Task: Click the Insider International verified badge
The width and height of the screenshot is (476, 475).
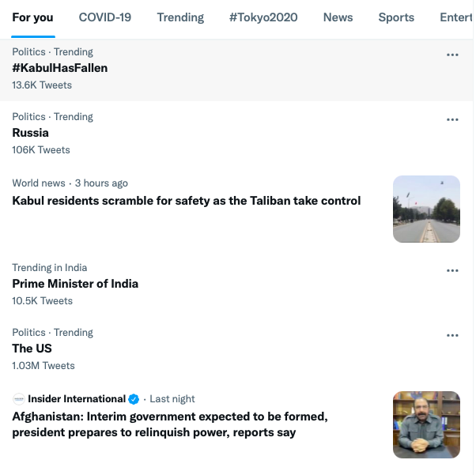Action: click(134, 399)
